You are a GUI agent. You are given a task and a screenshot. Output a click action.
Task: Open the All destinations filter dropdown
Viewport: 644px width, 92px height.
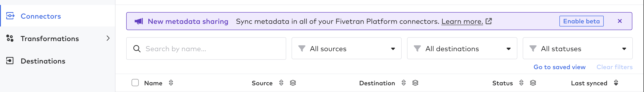point(462,49)
